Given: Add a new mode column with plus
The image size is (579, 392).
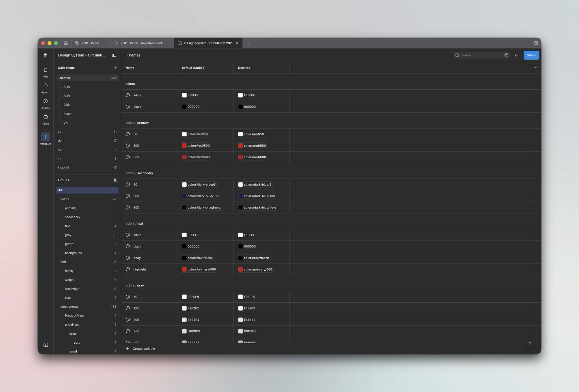Looking at the screenshot, I should [x=536, y=68].
